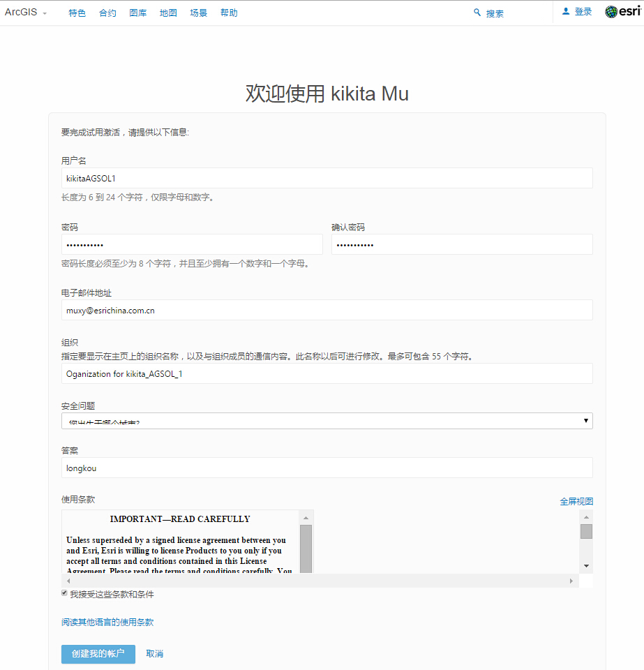This screenshot has height=670, width=644.
Task: Open the 场景 scene page
Action: [x=199, y=13]
